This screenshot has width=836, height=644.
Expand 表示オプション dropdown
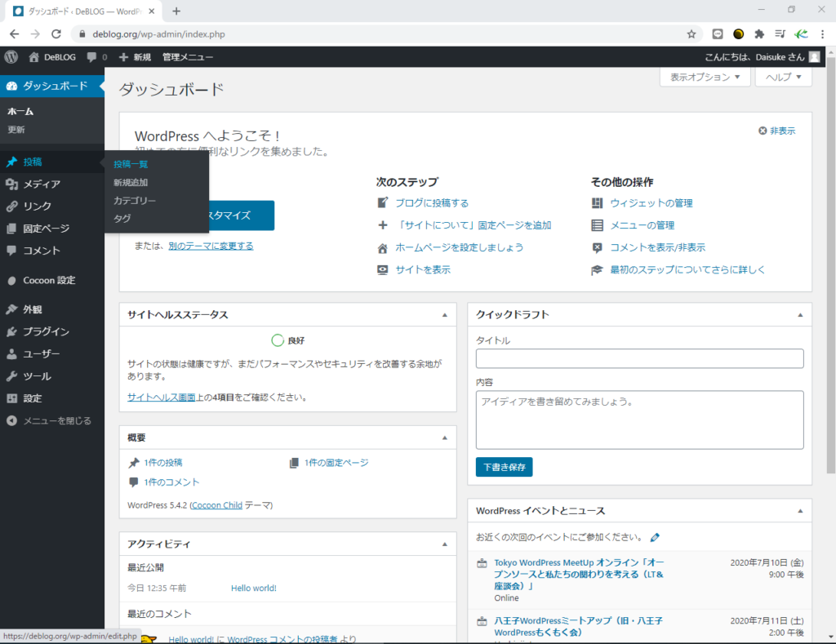pyautogui.click(x=705, y=77)
